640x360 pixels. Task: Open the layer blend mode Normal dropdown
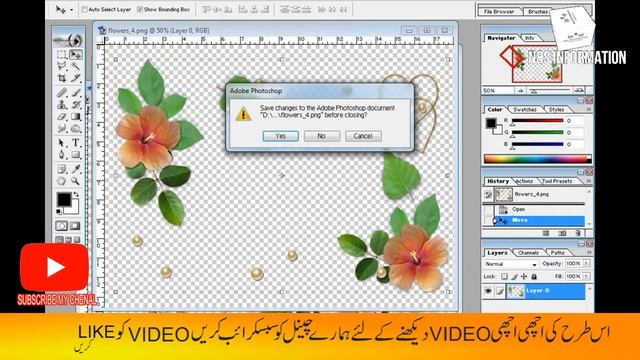pyautogui.click(x=511, y=264)
